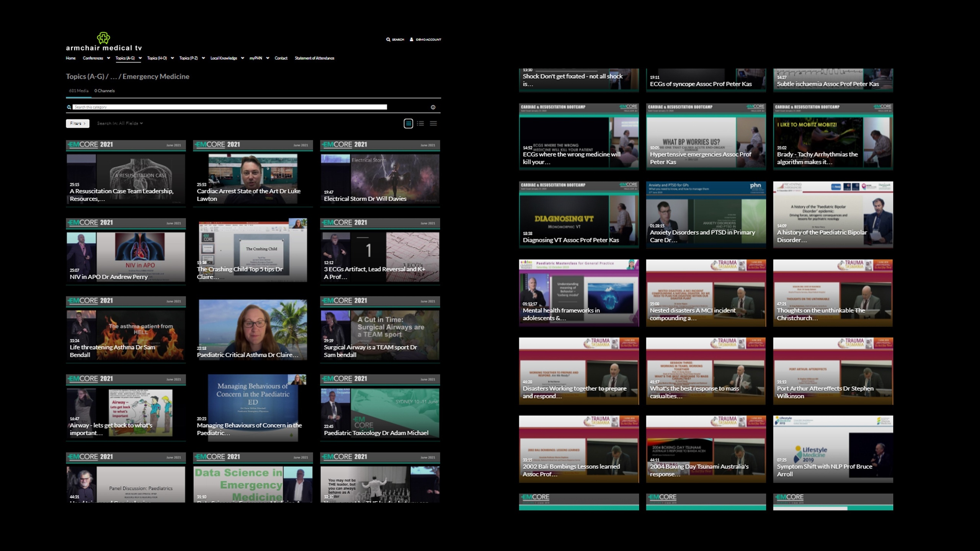
Task: Open the header search icon
Action: tap(388, 39)
